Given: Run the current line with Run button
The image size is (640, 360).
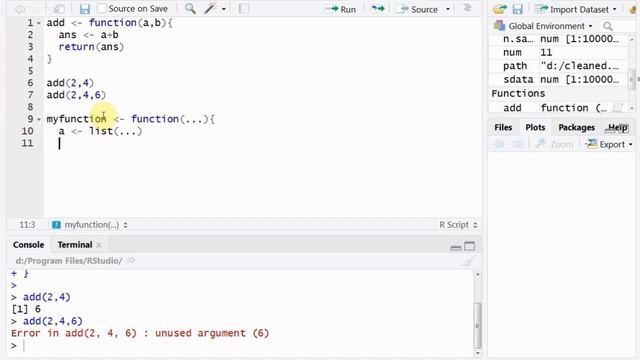Looking at the screenshot, I should (x=341, y=9).
